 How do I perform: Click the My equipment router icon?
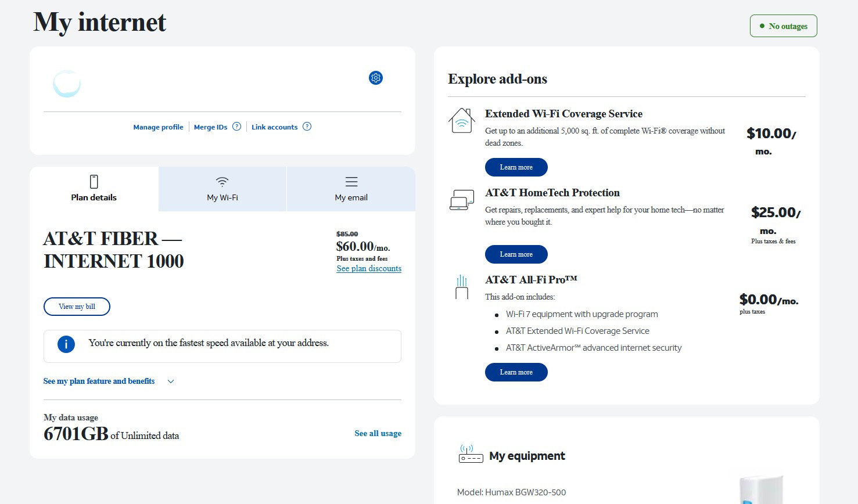tap(471, 454)
